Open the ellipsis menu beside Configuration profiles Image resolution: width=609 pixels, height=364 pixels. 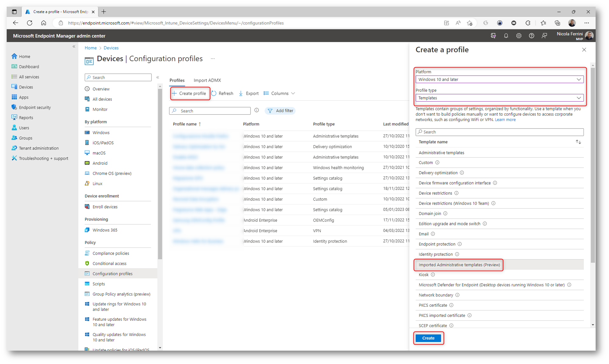pos(213,59)
